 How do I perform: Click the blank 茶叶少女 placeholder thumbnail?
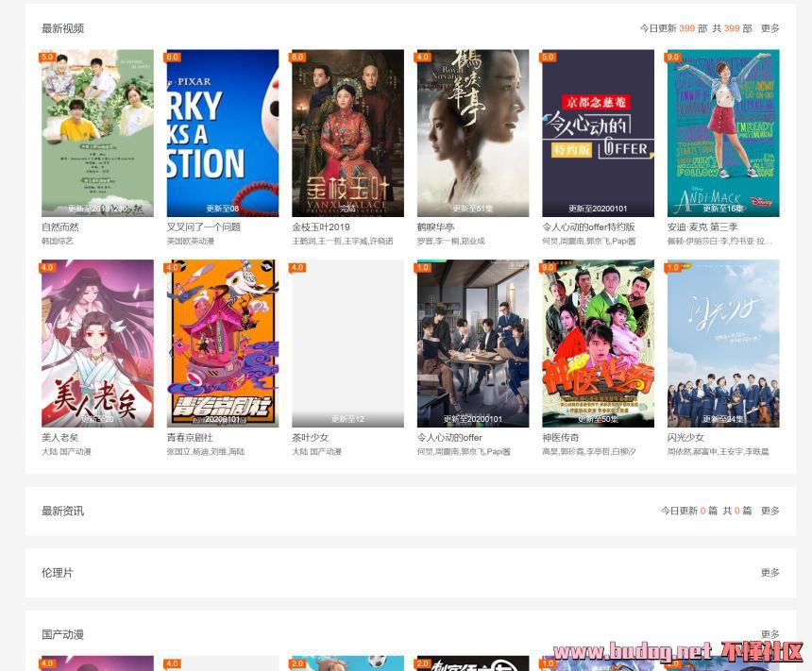coord(347,344)
